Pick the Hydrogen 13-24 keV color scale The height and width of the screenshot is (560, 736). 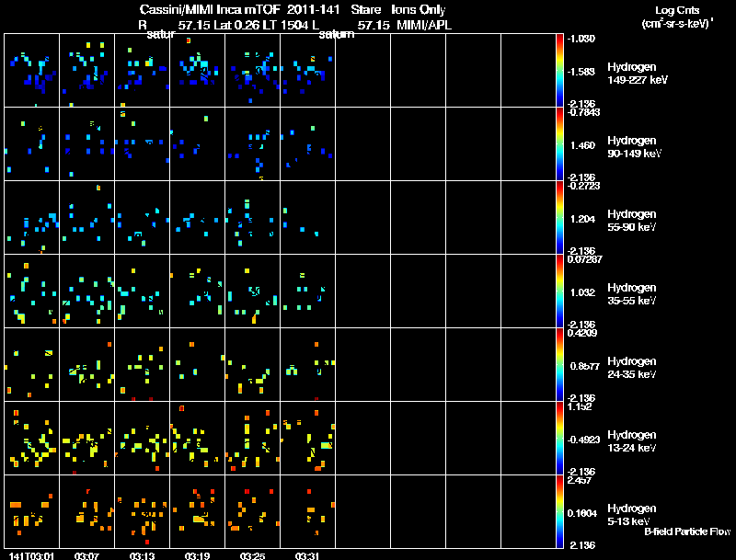pyautogui.click(x=559, y=438)
